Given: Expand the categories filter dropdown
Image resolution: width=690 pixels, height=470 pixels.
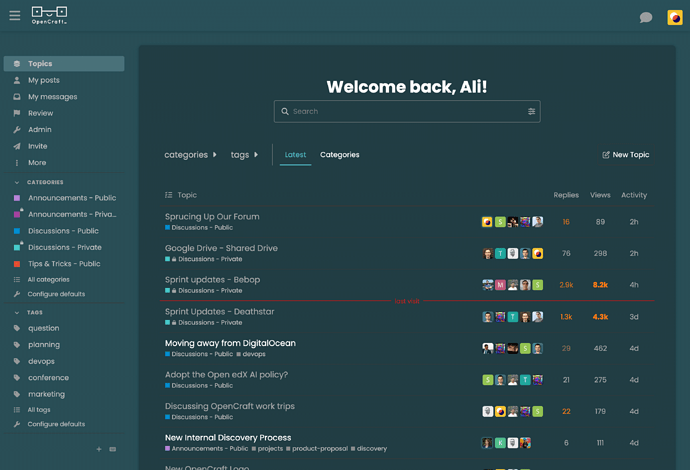Looking at the screenshot, I should point(190,155).
